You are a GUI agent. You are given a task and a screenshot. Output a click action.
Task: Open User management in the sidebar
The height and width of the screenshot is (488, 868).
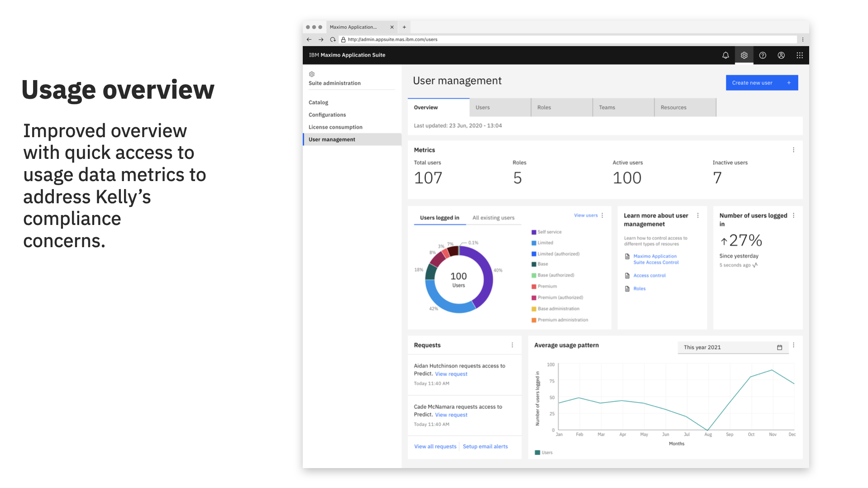click(352, 139)
